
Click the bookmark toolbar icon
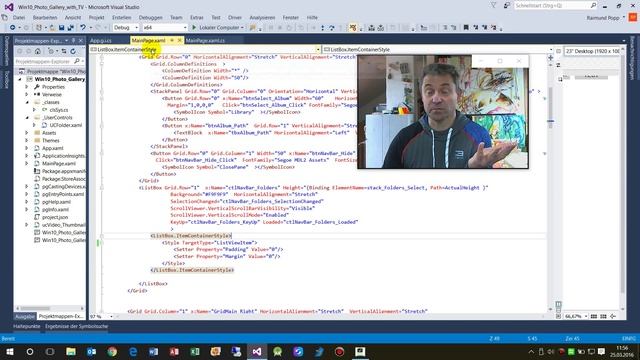[466, 28]
